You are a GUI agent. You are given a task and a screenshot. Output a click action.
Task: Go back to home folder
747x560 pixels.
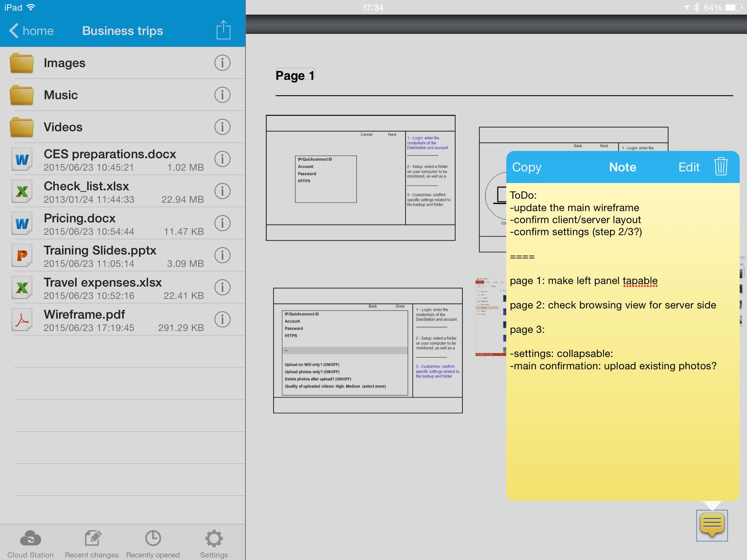click(x=31, y=31)
